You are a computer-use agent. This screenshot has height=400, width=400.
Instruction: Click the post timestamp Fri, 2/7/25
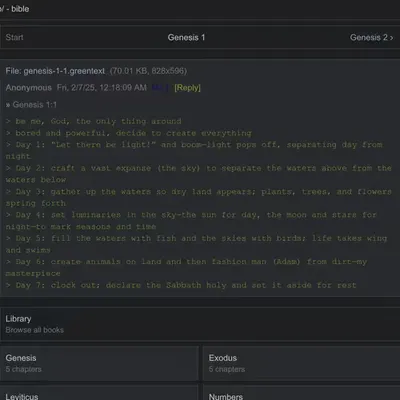pyautogui.click(x=102, y=88)
